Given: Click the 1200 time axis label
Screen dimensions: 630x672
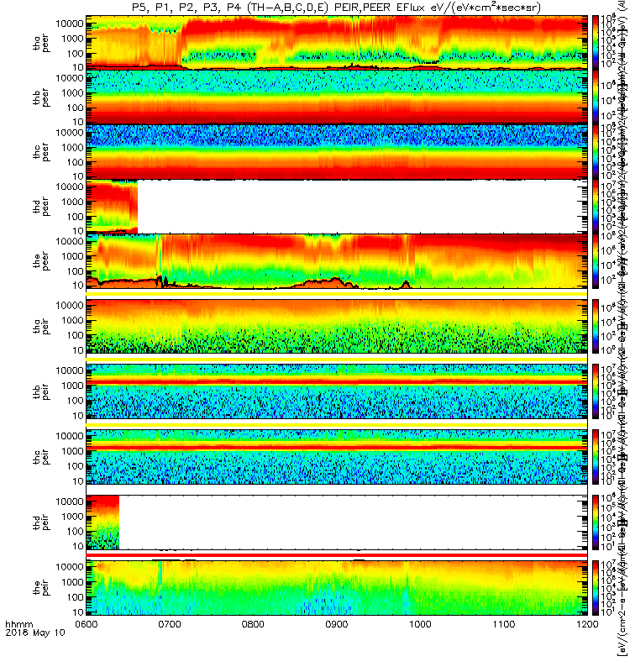Looking at the screenshot, I should coord(587,624).
